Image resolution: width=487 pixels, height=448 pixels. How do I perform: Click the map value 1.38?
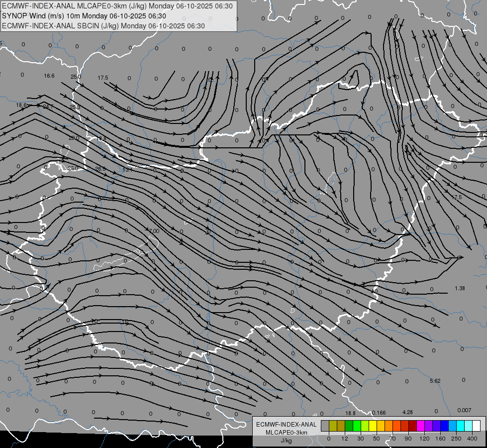(460, 289)
